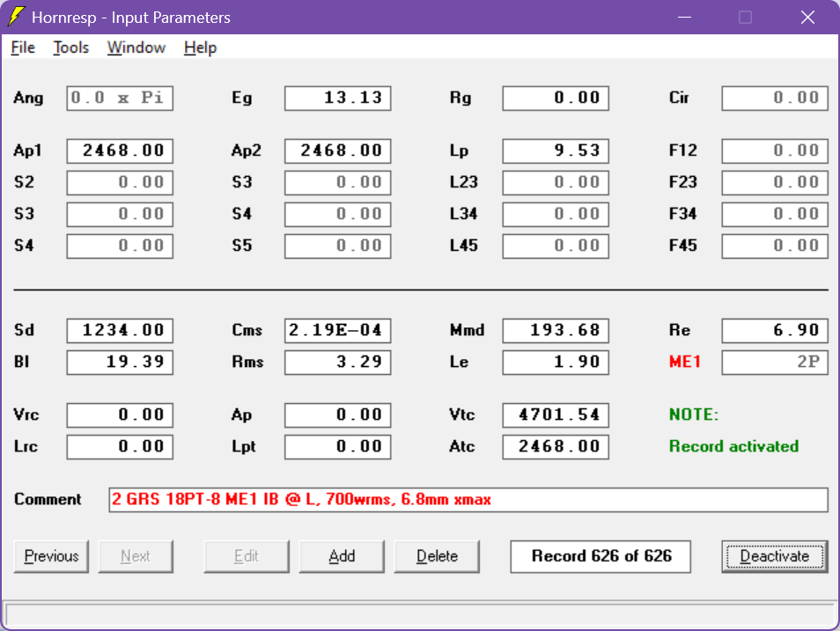This screenshot has height=631, width=840.
Task: Open the Window menu
Action: click(136, 48)
